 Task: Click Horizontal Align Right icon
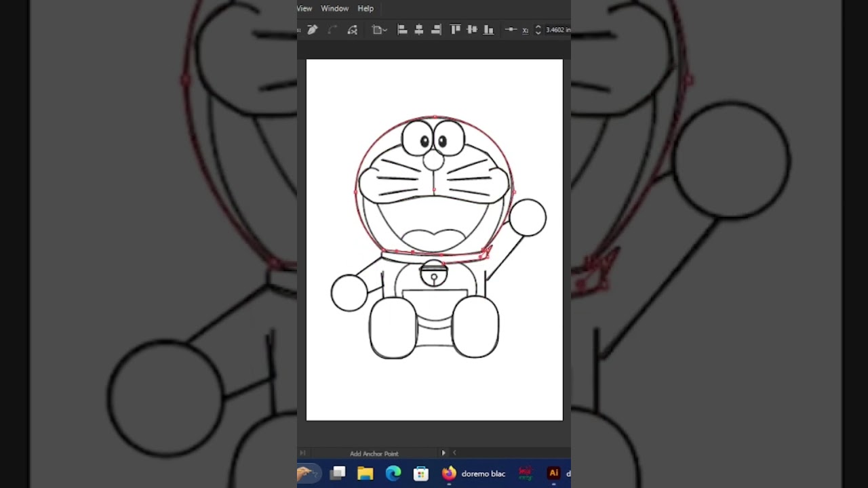(436, 30)
